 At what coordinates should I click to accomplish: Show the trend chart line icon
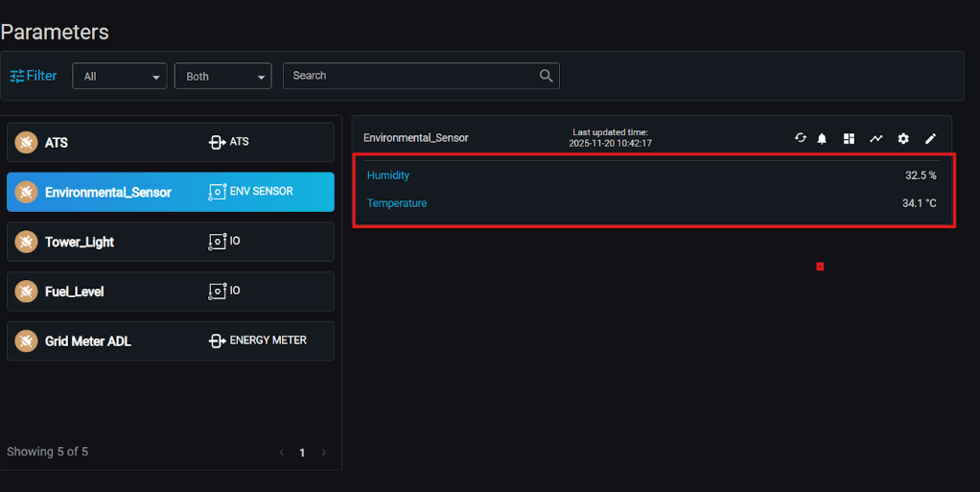pyautogui.click(x=875, y=138)
